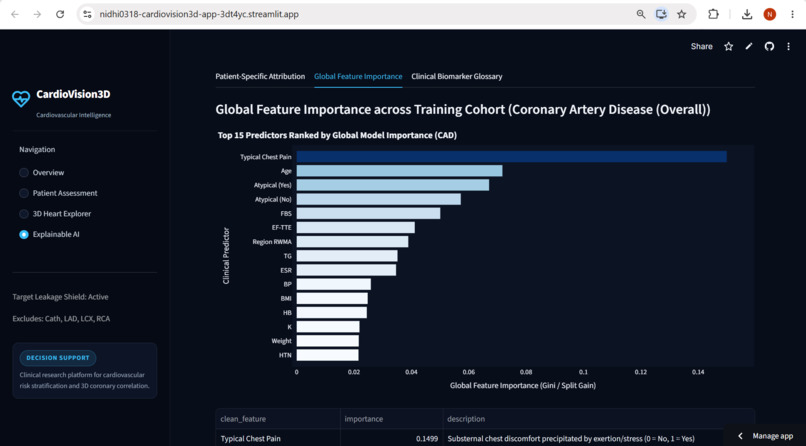This screenshot has width=806, height=446.
Task: Click the Typical Chest Pain bar in chart
Action: (511, 157)
